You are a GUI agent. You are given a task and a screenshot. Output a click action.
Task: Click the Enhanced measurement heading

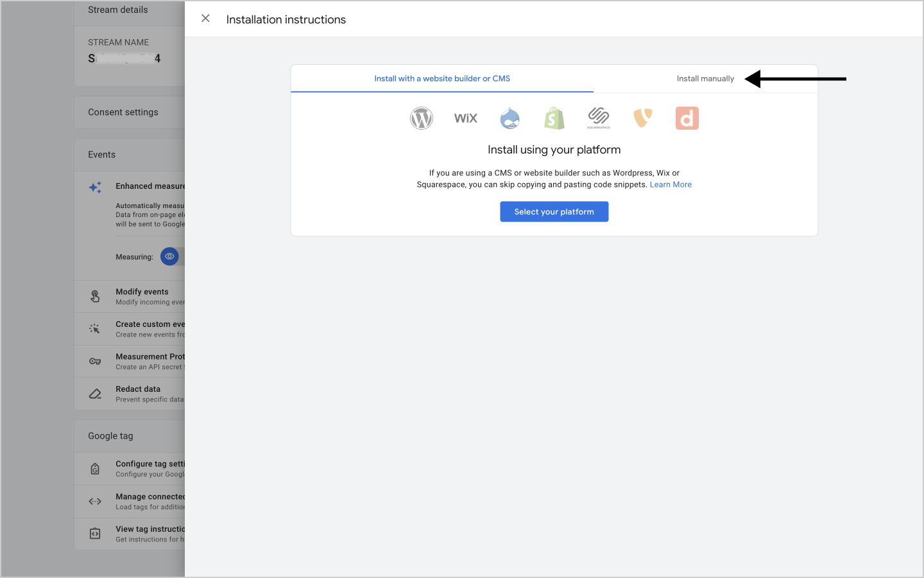(150, 186)
